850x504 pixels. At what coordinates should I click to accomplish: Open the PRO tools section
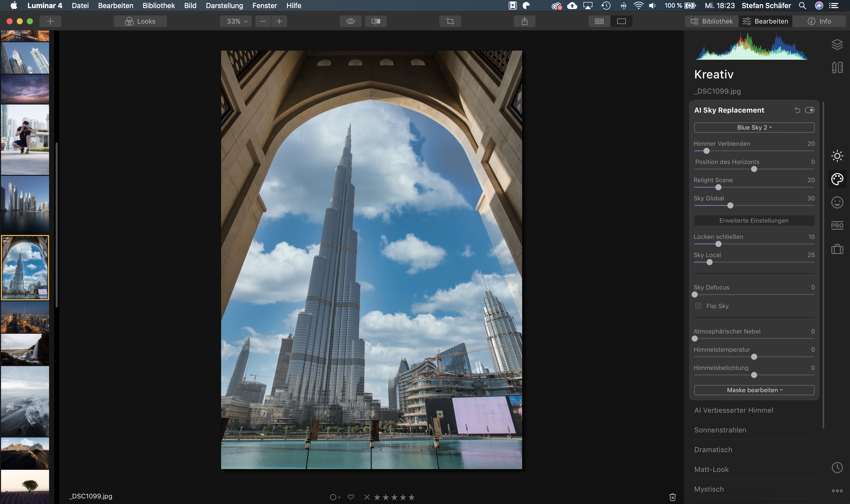click(837, 225)
